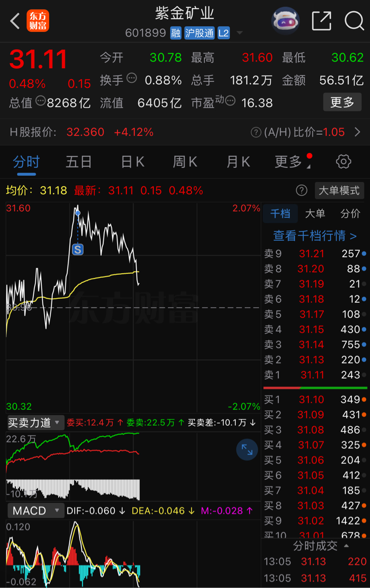The image size is (370, 588).
Task: Tap 卖9 row price 31.21
Action: 312,254
